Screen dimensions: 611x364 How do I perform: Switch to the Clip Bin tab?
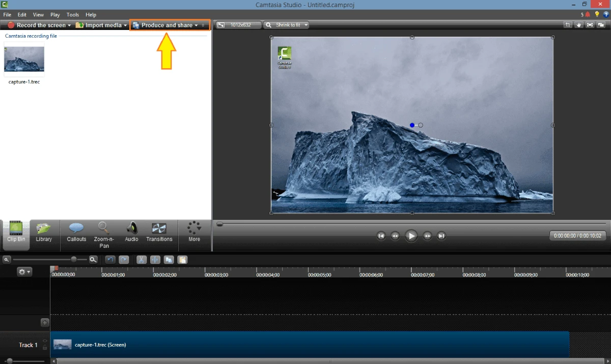[x=16, y=234]
